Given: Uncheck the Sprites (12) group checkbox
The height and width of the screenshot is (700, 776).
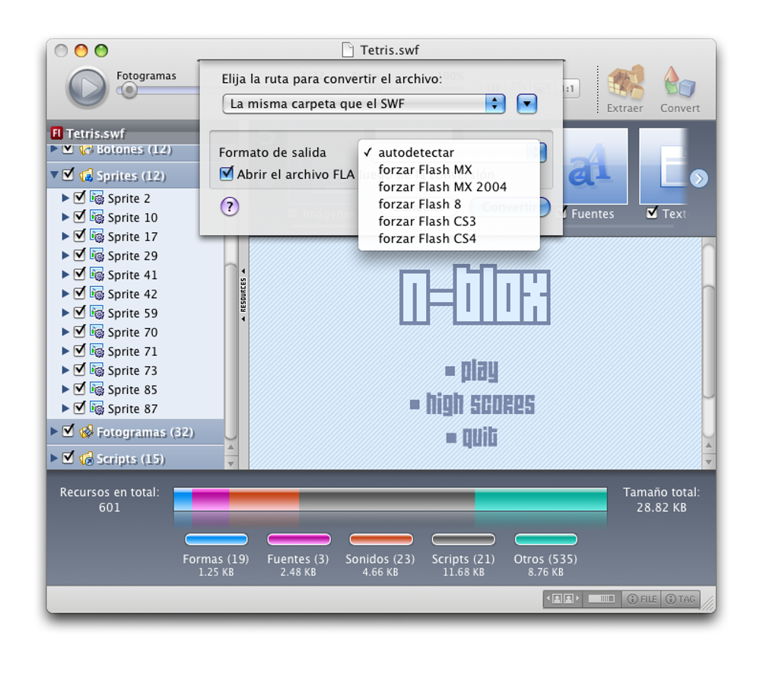Looking at the screenshot, I should [x=68, y=175].
